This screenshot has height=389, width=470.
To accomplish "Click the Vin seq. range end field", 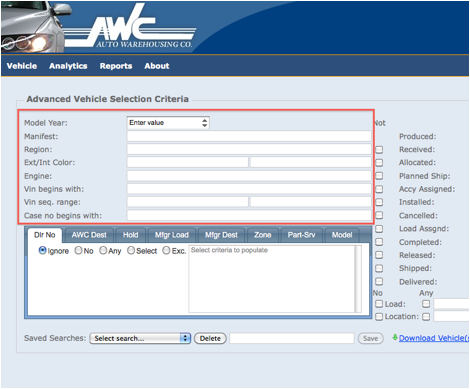I will click(311, 202).
